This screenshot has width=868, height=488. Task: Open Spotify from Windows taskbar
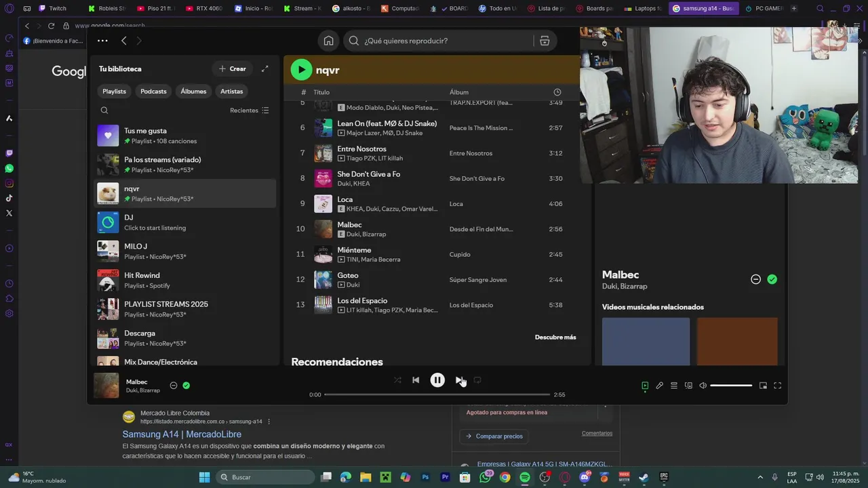(525, 477)
